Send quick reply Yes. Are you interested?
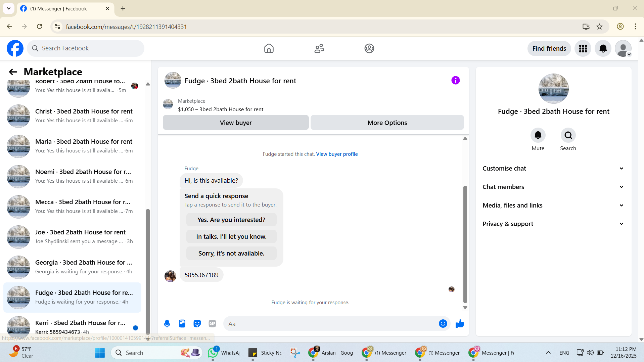The height and width of the screenshot is (362, 644). coord(231,220)
